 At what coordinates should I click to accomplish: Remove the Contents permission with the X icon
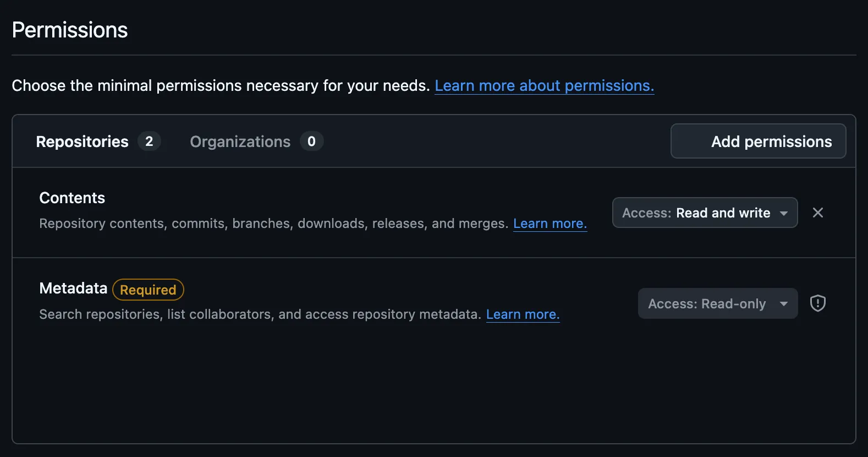coord(818,213)
